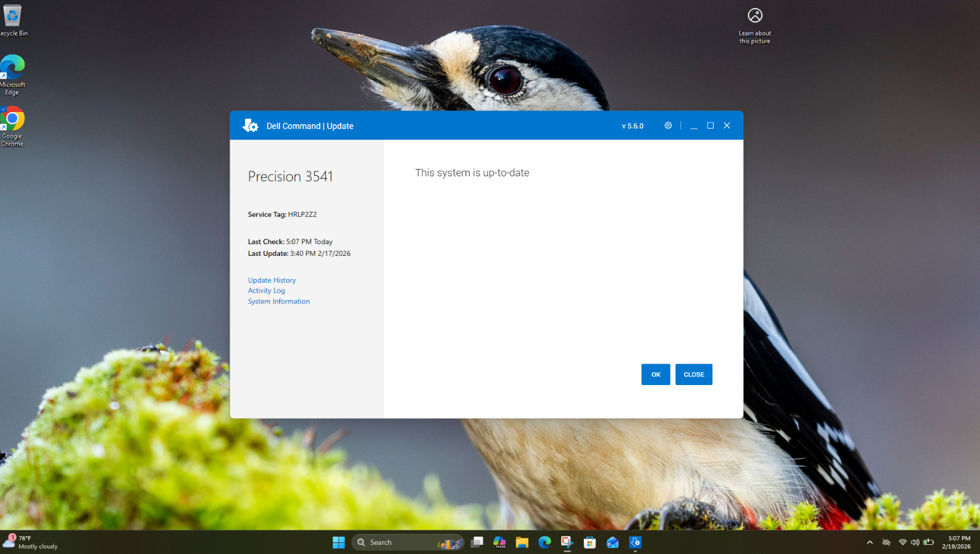Open the System Information link
The width and height of the screenshot is (980, 554).
pyautogui.click(x=279, y=301)
